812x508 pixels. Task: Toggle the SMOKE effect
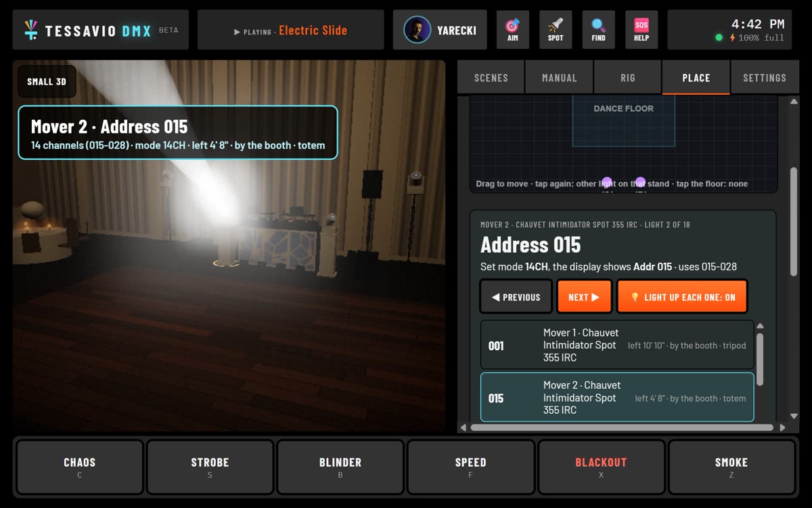(731, 467)
